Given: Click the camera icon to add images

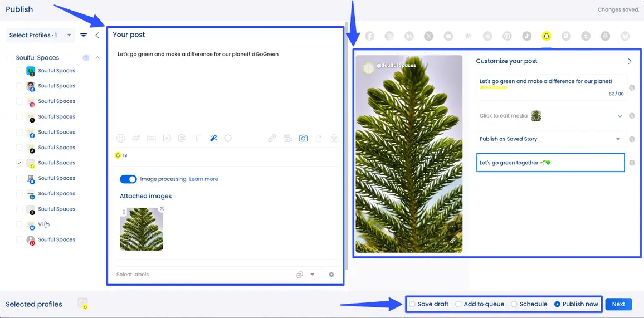Looking at the screenshot, I should click(303, 139).
